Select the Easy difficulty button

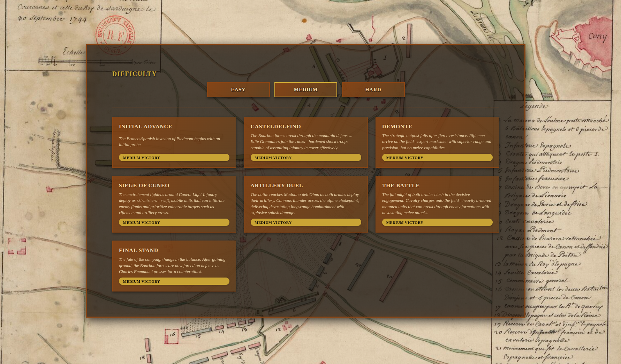238,90
